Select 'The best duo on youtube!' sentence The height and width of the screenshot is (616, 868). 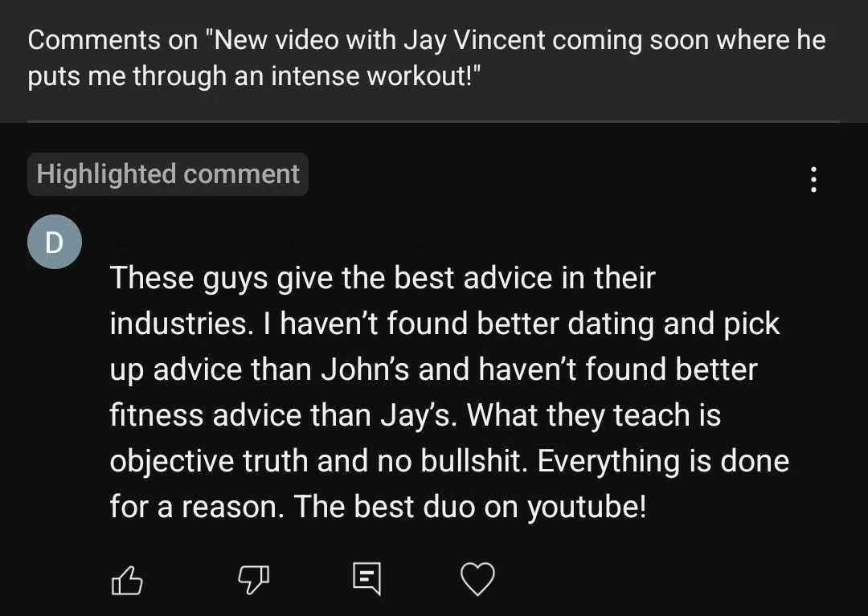pos(469,508)
